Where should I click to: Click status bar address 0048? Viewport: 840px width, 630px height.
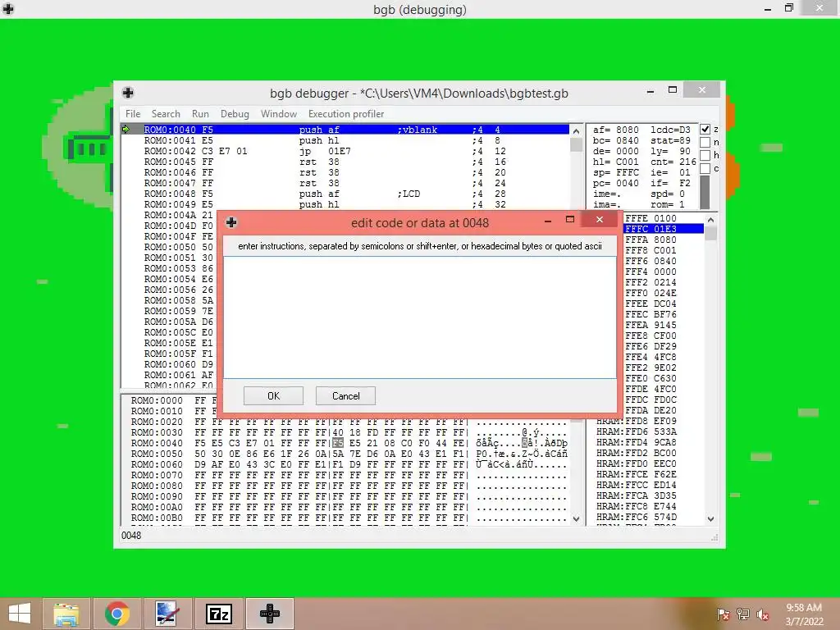[x=131, y=535]
